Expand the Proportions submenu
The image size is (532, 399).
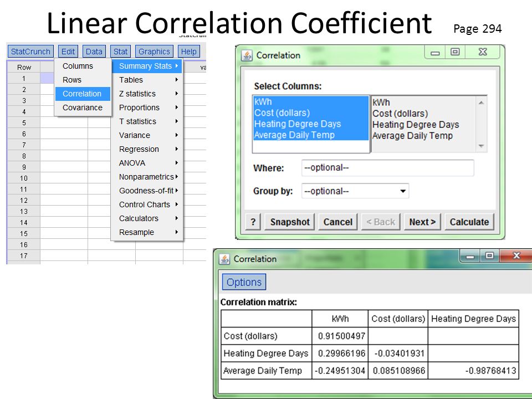click(147, 108)
